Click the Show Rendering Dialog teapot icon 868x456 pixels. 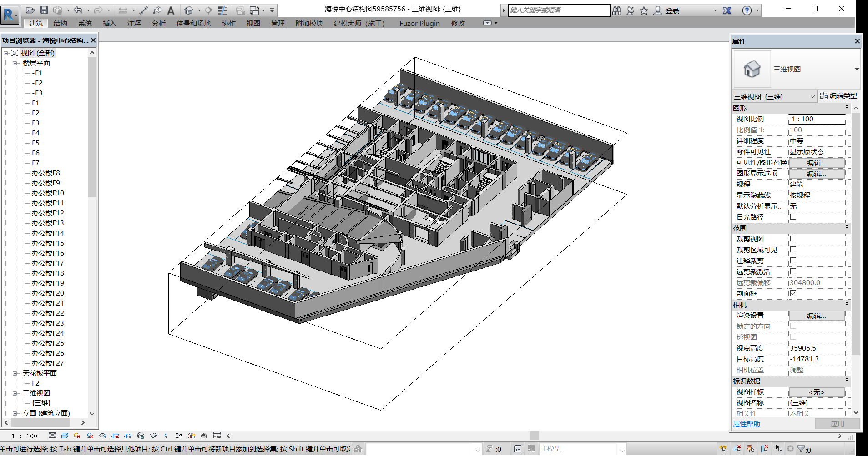click(x=102, y=436)
